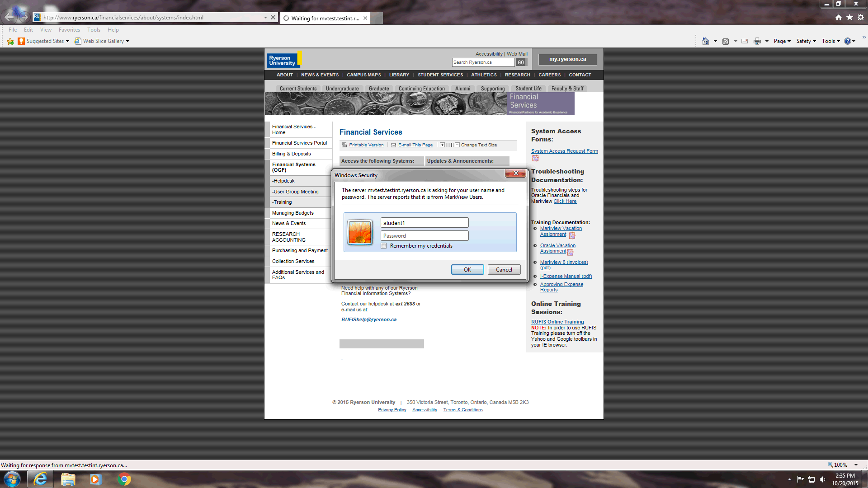Cancel the Windows Security dialog
Image resolution: width=868 pixels, height=488 pixels.
[504, 270]
